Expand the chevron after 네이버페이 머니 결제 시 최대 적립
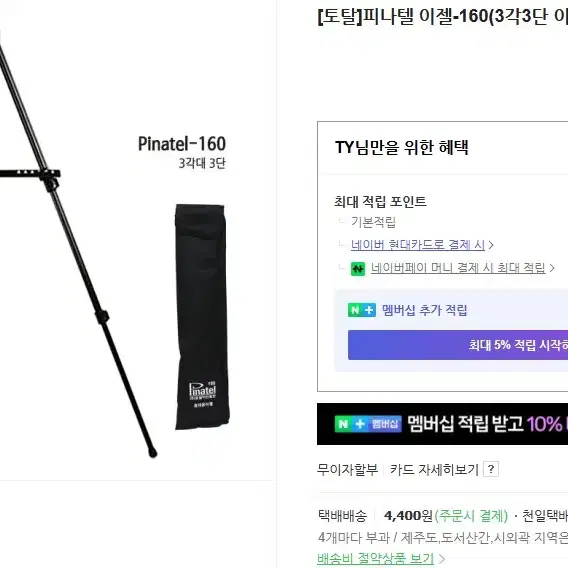This screenshot has width=568, height=568. coord(552,268)
